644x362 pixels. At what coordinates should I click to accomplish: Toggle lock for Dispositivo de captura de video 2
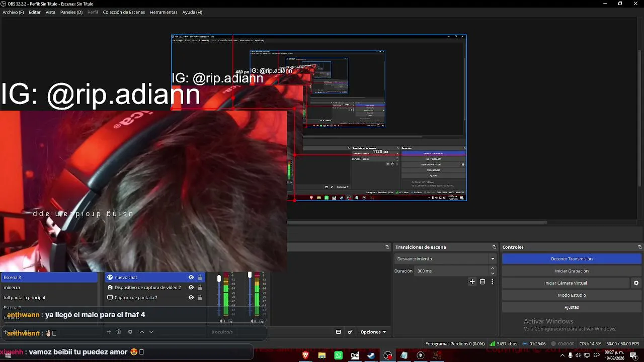200,288
